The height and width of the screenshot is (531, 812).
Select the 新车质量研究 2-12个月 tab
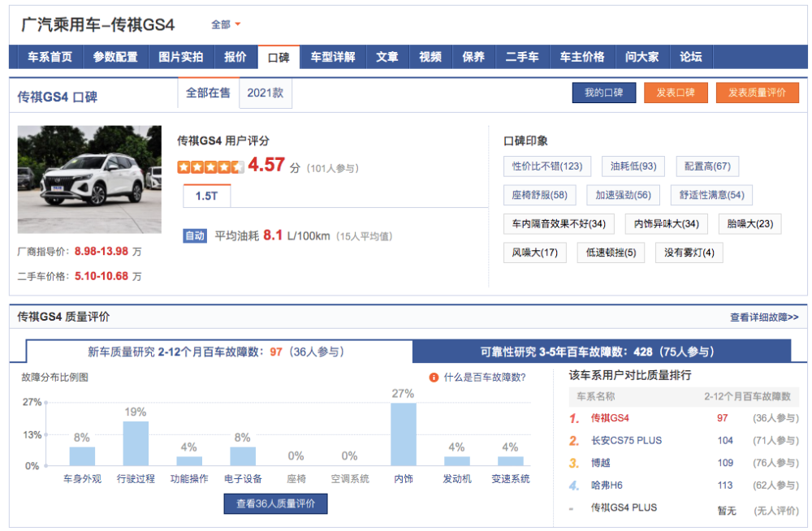pyautogui.click(x=219, y=352)
